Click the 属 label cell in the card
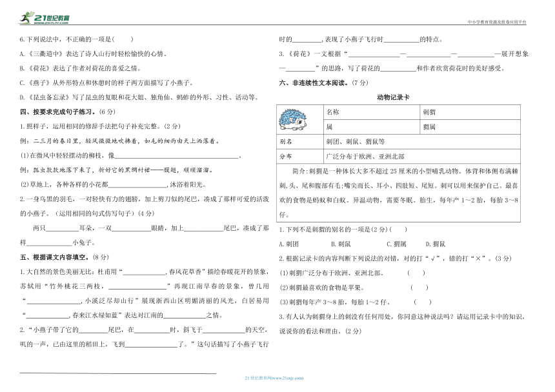Screen dimensions: 555x392 pos(372,127)
